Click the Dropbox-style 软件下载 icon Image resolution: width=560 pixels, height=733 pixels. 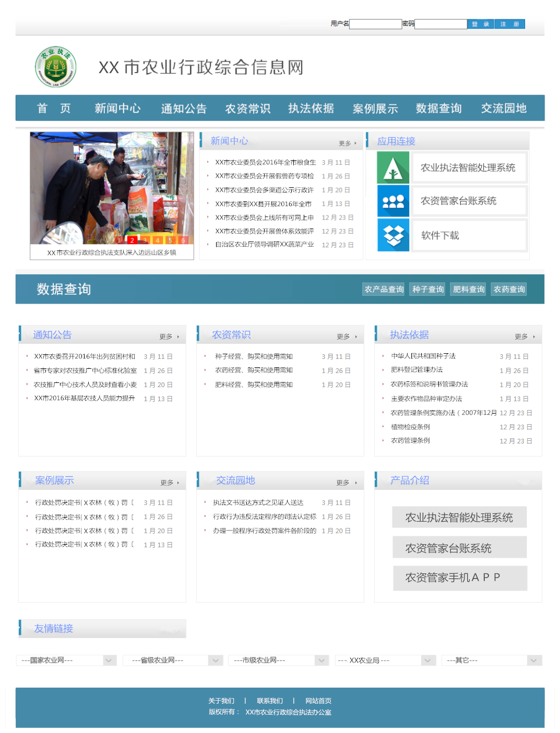pos(393,235)
